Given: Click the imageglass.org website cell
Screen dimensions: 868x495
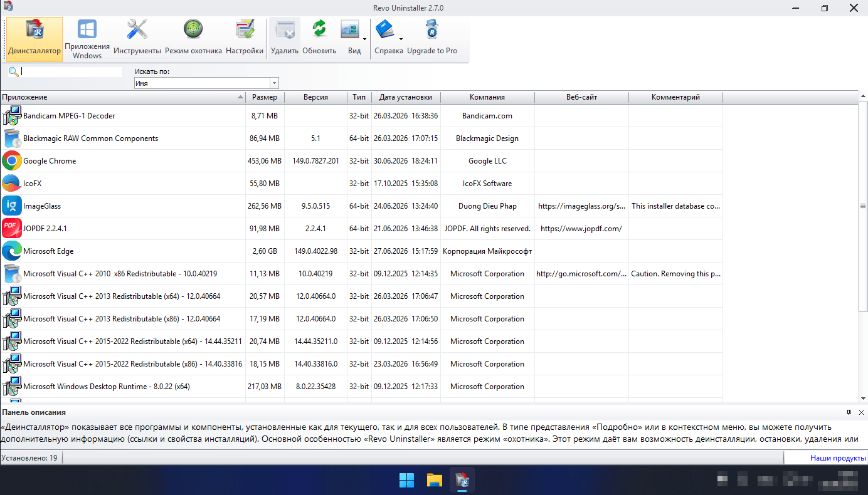Looking at the screenshot, I should [582, 206].
